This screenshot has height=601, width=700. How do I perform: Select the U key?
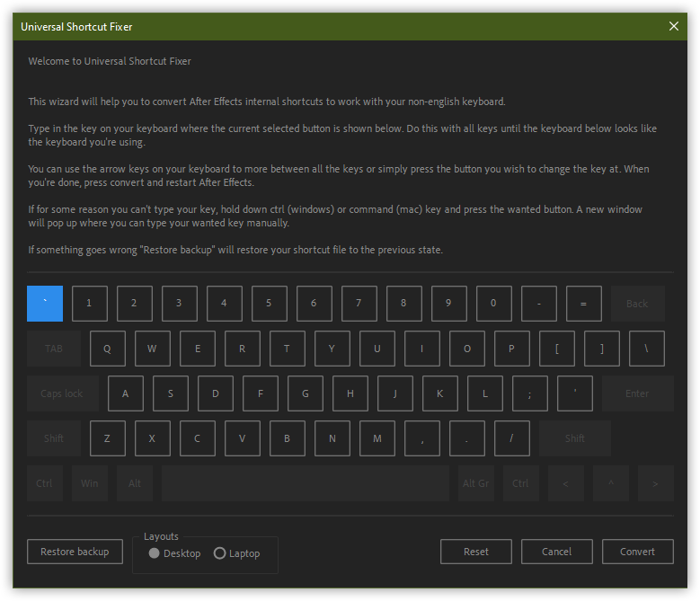[x=377, y=349]
